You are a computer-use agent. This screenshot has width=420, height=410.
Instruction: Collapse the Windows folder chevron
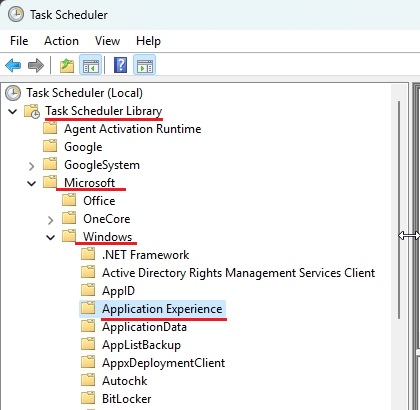pyautogui.click(x=51, y=237)
